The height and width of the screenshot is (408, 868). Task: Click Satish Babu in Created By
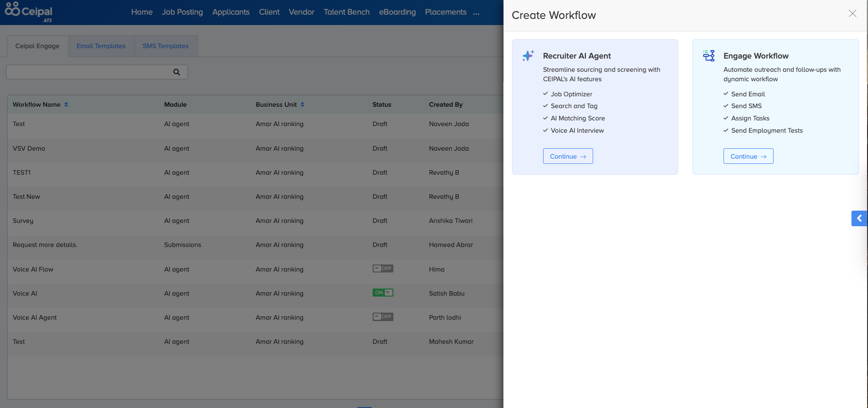pyautogui.click(x=447, y=293)
